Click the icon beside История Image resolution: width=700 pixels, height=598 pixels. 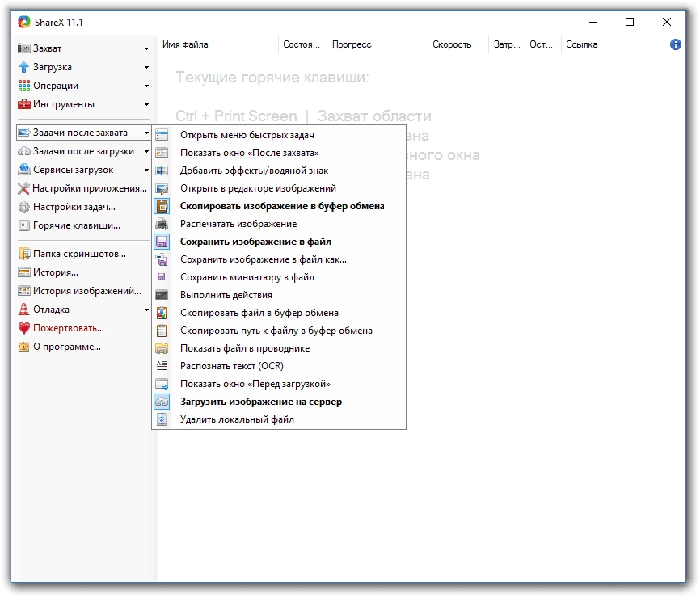coord(23,272)
